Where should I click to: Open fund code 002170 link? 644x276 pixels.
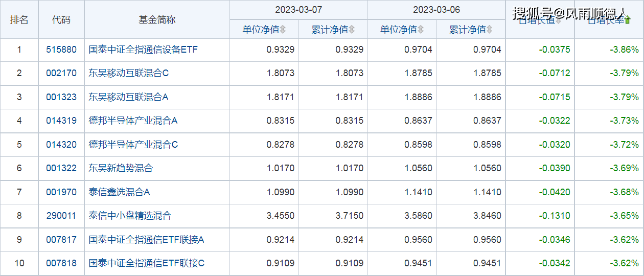coord(61,73)
